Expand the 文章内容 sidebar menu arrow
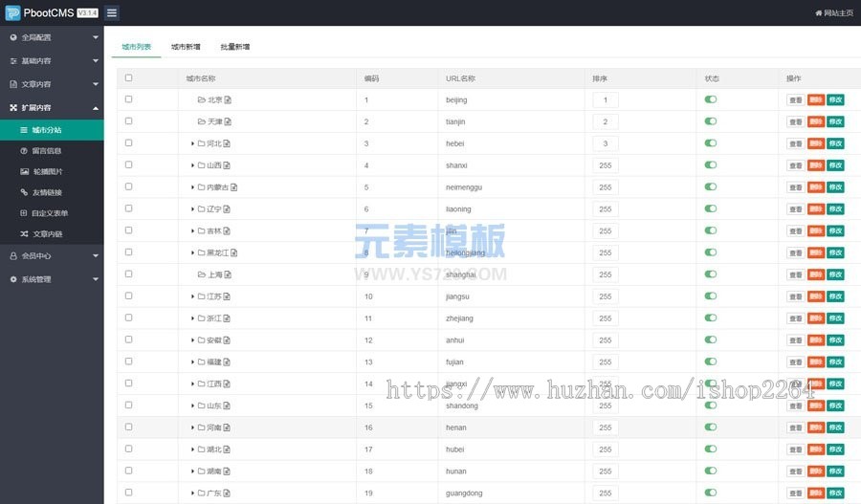 pos(96,84)
